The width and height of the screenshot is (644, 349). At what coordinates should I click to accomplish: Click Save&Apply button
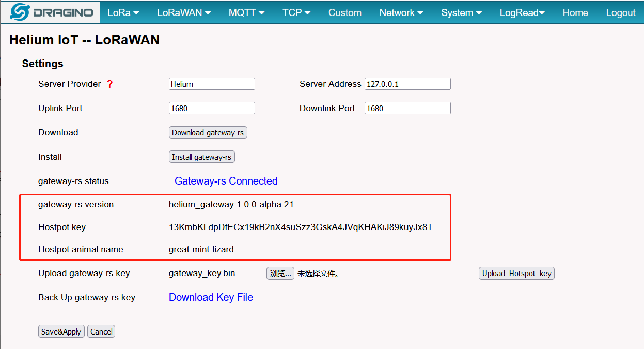click(61, 331)
